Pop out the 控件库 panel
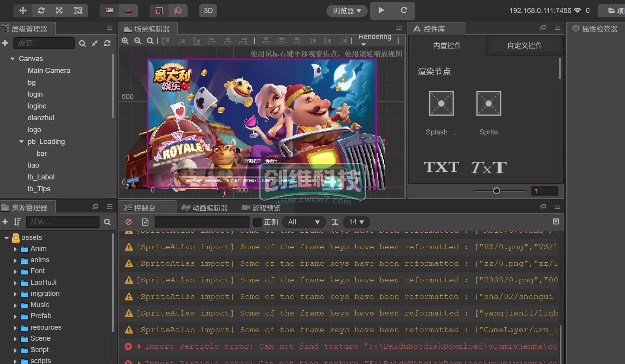 click(543, 28)
